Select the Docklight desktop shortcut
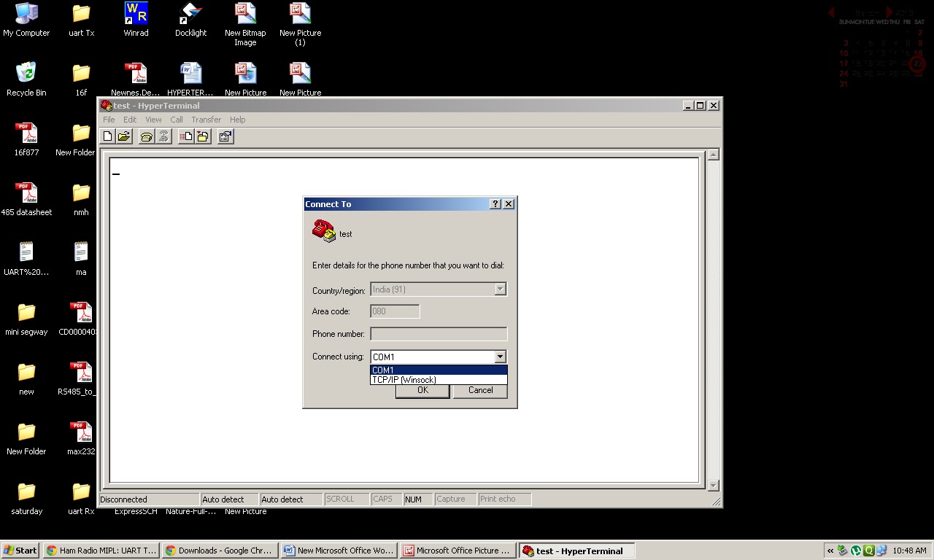The height and width of the screenshot is (560, 934). [x=190, y=20]
